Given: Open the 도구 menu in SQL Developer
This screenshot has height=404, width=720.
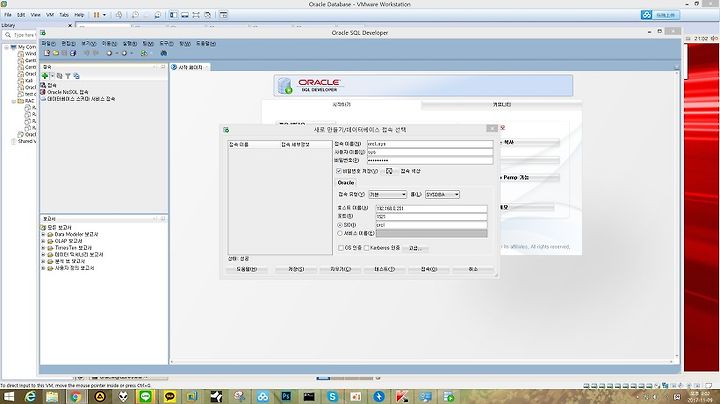Looking at the screenshot, I should [166, 44].
